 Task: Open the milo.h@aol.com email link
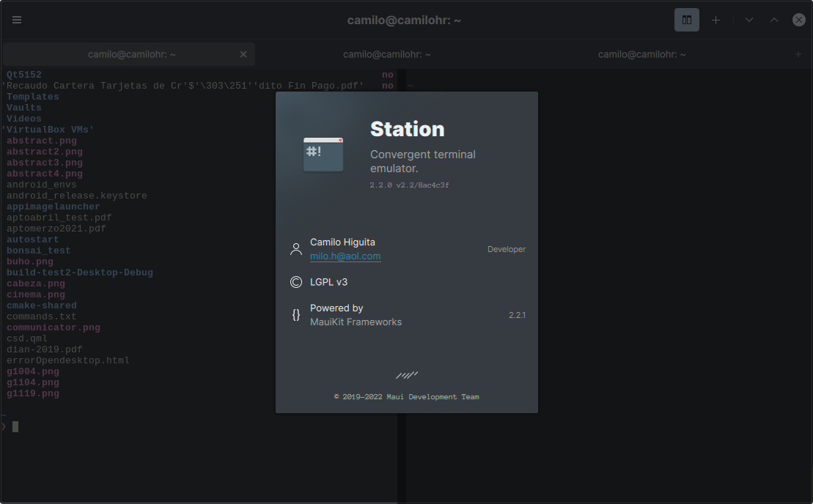click(345, 256)
